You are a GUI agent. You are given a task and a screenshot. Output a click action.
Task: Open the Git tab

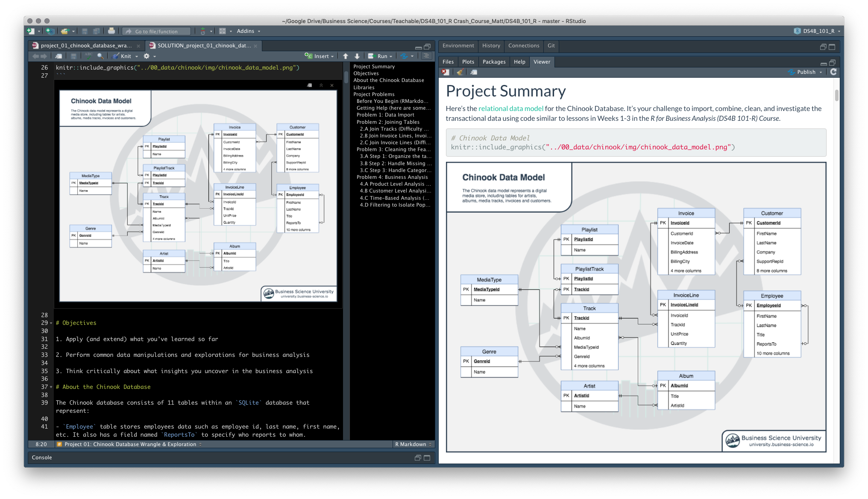click(551, 46)
